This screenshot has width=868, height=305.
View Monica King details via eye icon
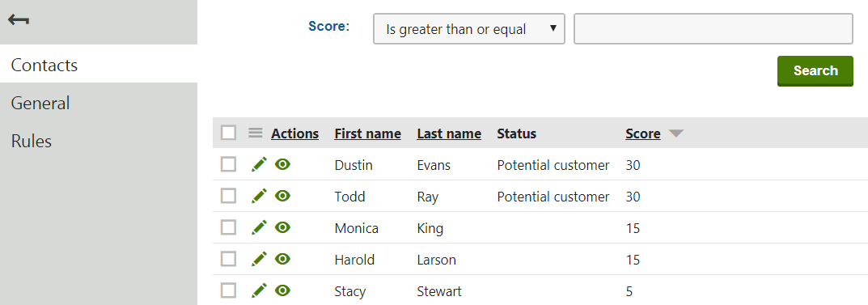283,227
